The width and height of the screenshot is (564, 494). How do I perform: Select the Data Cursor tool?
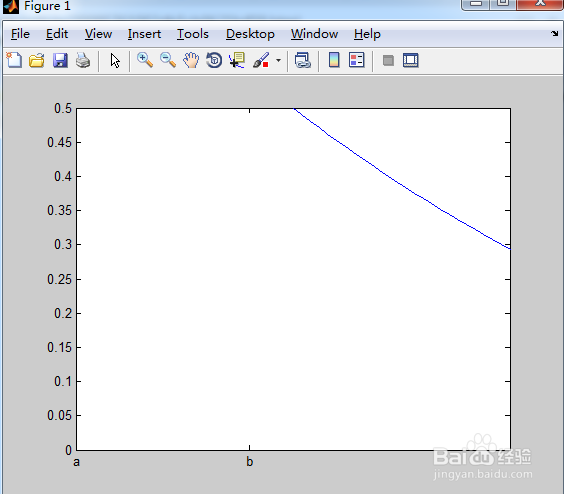(x=237, y=60)
